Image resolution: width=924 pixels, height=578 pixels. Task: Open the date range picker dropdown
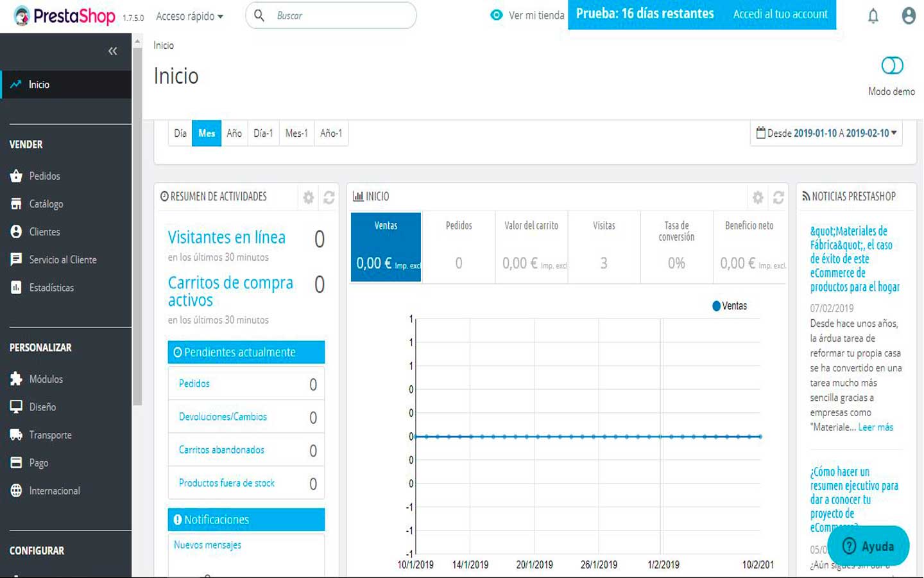click(826, 133)
